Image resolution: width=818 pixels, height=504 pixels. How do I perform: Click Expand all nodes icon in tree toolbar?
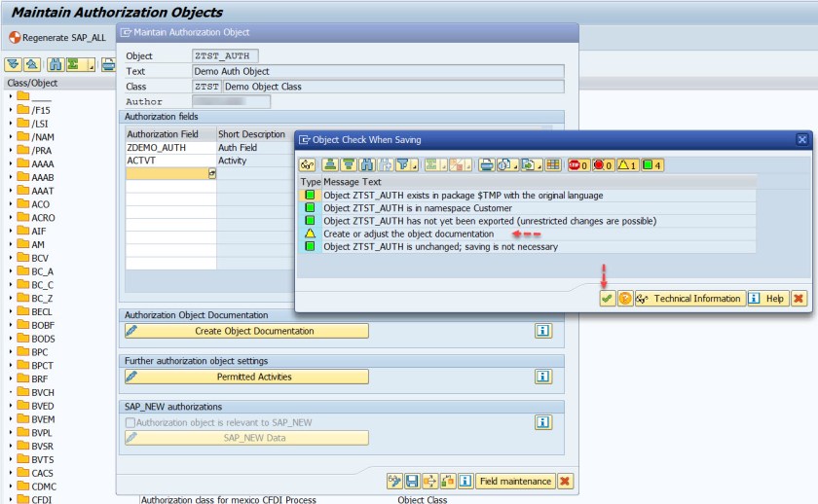tap(13, 65)
